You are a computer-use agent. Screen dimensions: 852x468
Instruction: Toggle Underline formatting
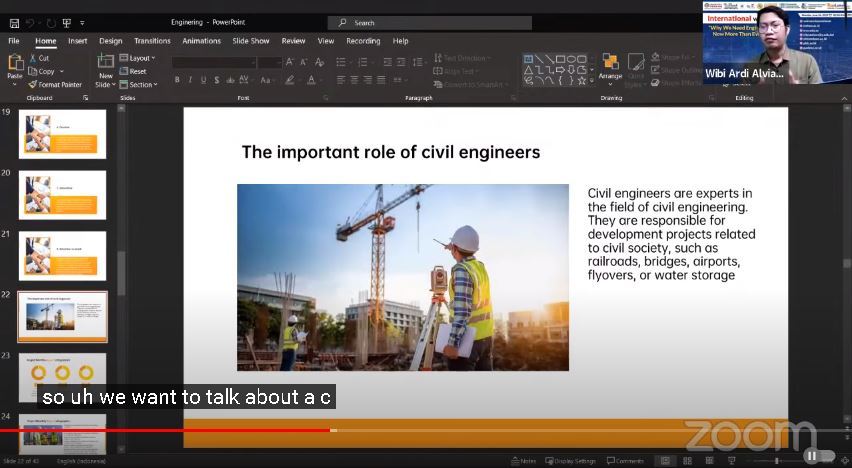tap(203, 80)
